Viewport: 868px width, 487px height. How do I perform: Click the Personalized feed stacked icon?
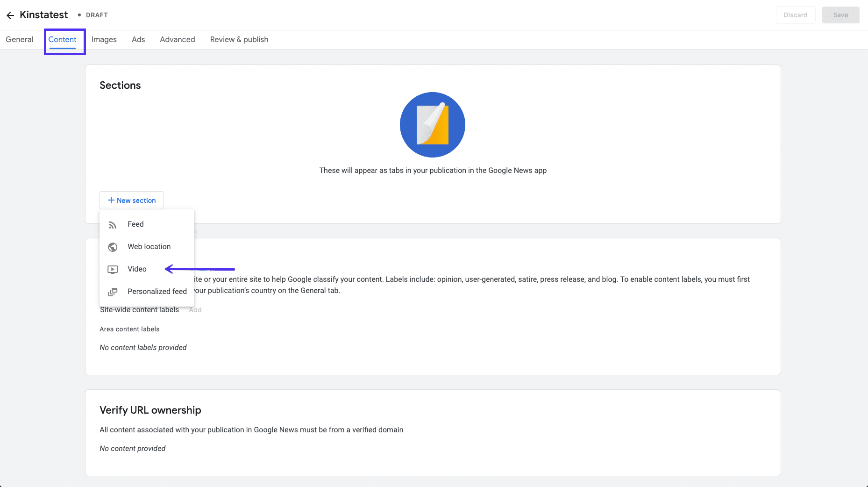tap(113, 292)
